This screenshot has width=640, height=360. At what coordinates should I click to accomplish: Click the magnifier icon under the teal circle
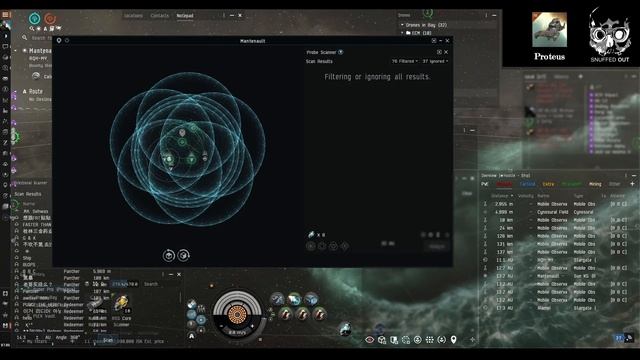point(31,29)
